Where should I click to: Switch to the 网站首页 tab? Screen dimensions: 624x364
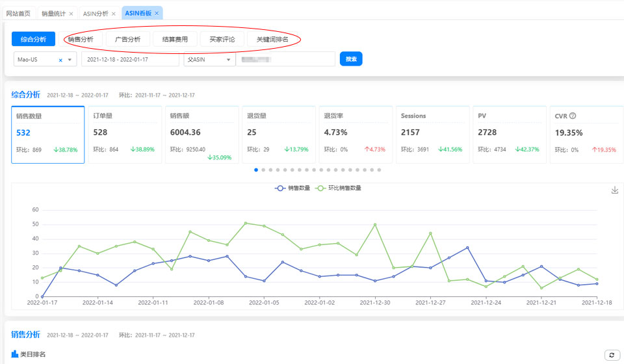point(18,13)
